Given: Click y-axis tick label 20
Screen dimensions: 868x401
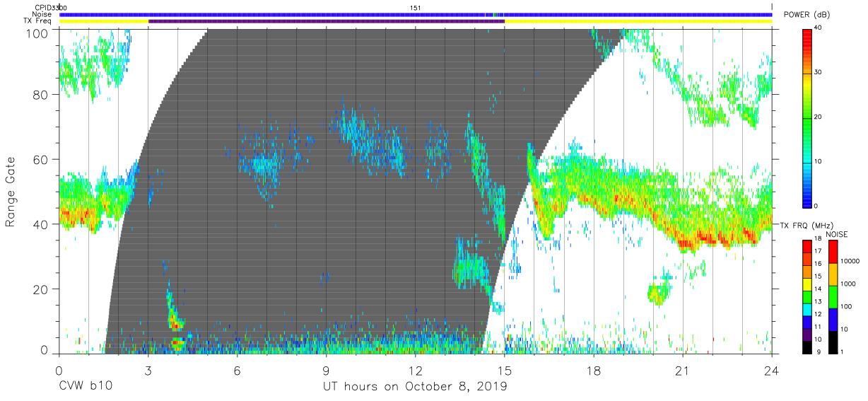Looking at the screenshot, I should point(42,289).
